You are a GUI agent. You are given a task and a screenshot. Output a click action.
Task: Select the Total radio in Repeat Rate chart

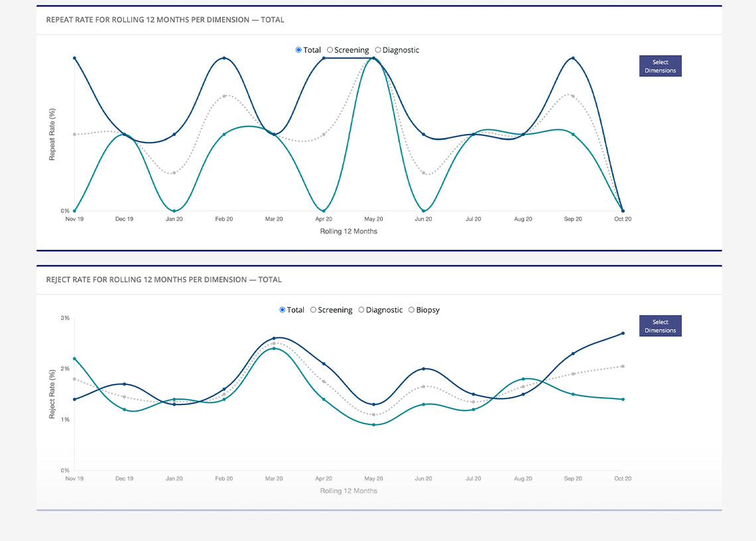coord(299,50)
